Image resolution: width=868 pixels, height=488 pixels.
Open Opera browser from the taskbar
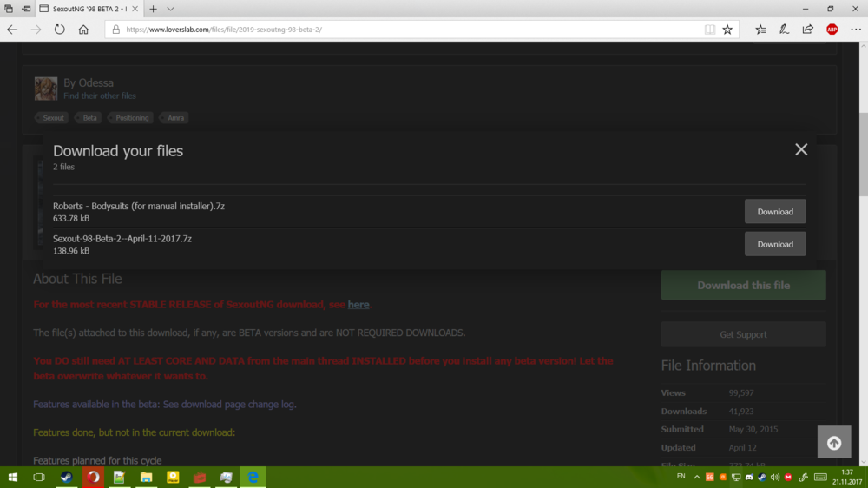[93, 477]
